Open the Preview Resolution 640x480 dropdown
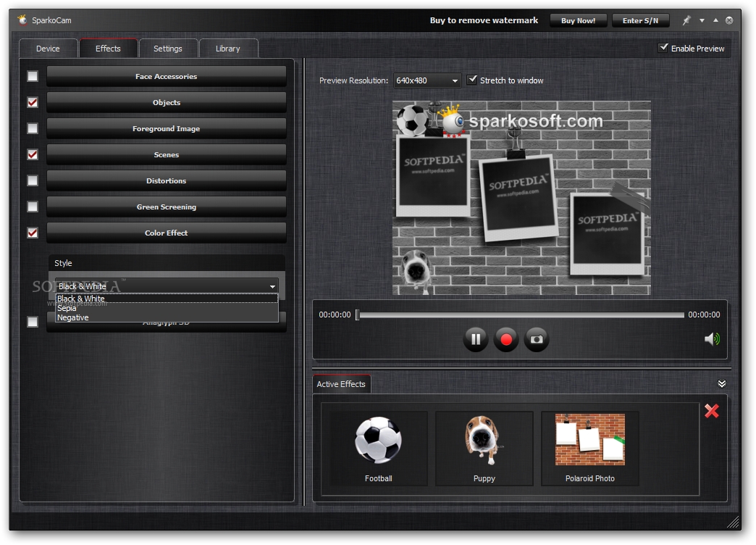Image resolution: width=756 pixels, height=545 pixels. 427,80
